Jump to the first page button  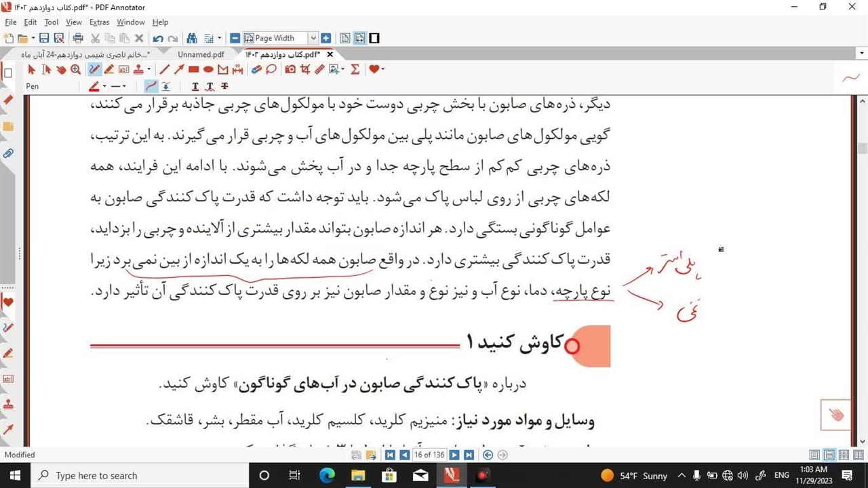[x=390, y=455]
